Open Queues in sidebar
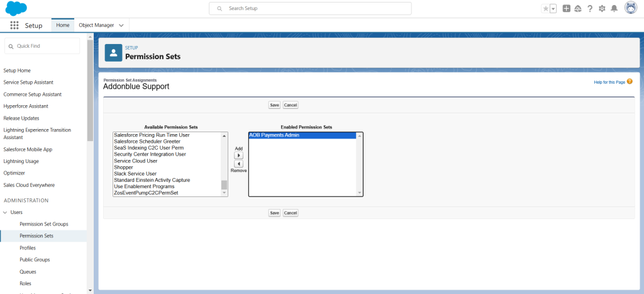The height and width of the screenshot is (294, 644). click(28, 272)
